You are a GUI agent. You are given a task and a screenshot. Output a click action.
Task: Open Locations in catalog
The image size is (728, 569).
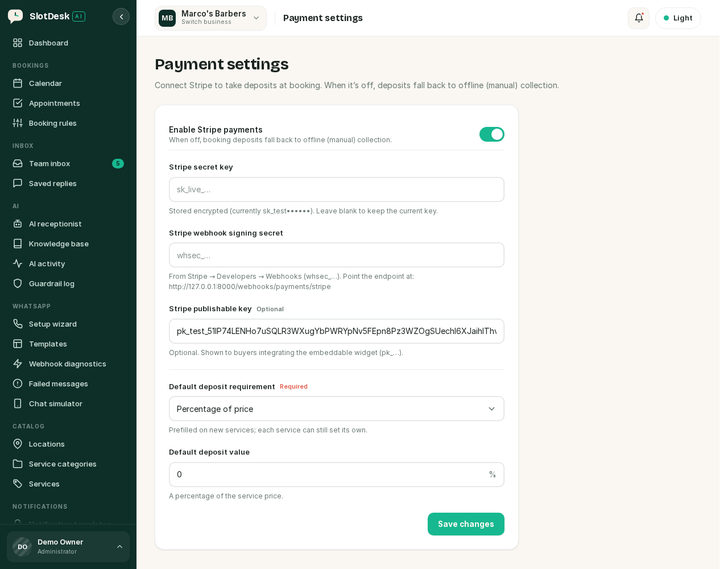pyautogui.click(x=68, y=444)
